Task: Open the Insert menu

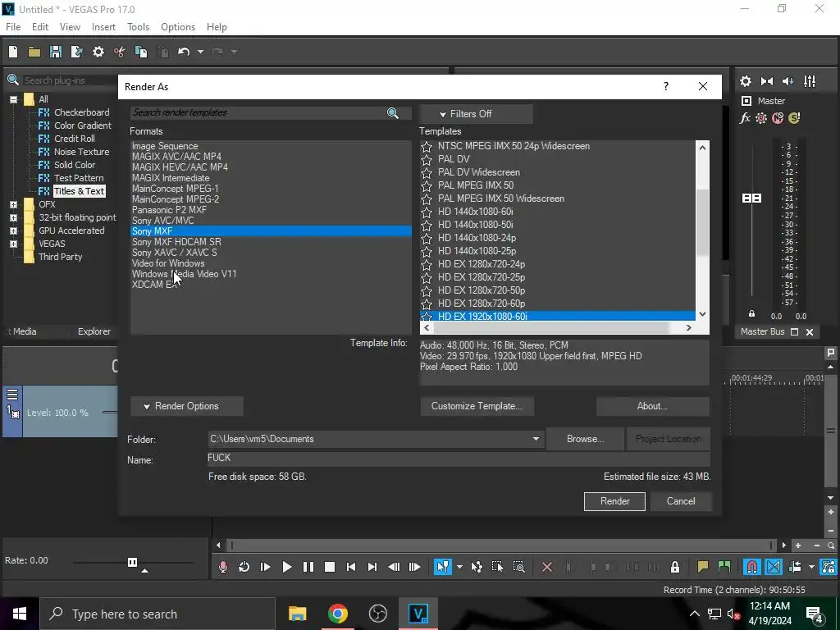Action: coord(103,27)
